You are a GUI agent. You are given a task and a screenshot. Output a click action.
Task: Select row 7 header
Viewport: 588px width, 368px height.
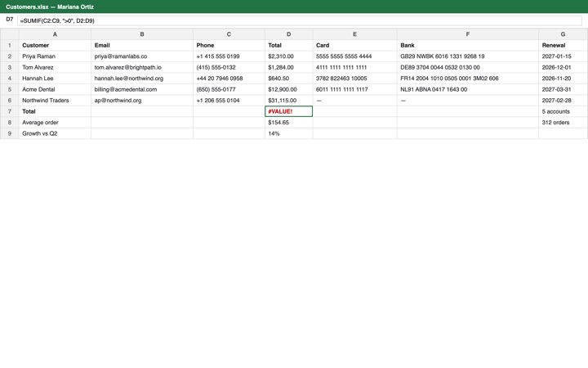(10, 111)
